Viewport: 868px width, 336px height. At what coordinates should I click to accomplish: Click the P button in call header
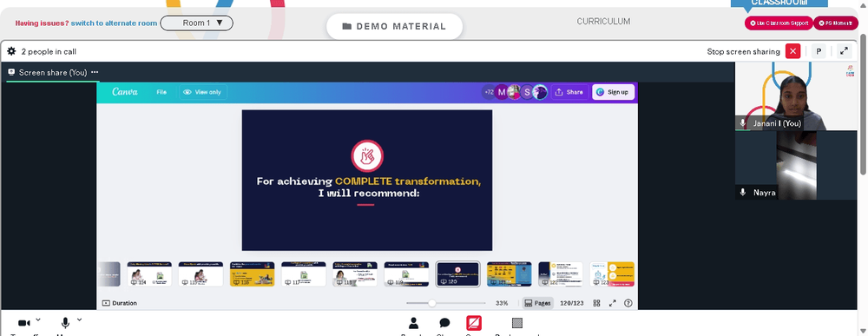click(819, 51)
